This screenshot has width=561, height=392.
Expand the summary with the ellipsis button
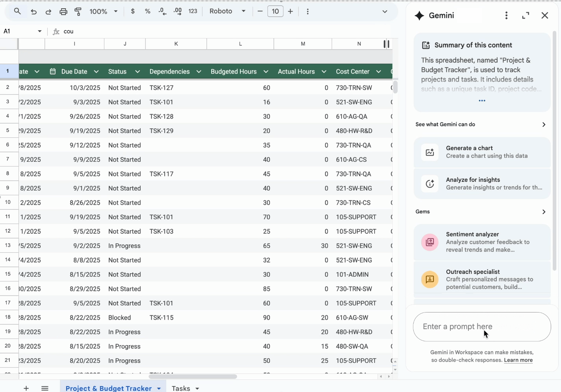482,100
